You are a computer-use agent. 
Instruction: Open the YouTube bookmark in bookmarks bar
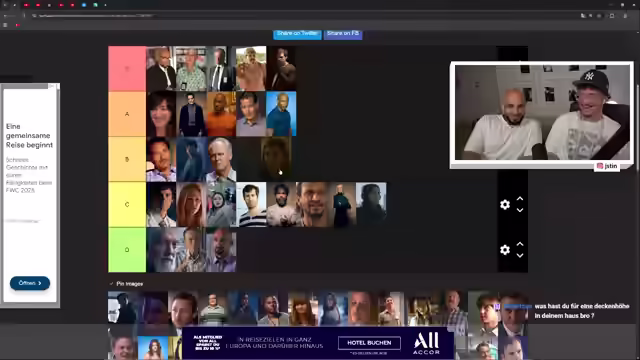(18, 25)
